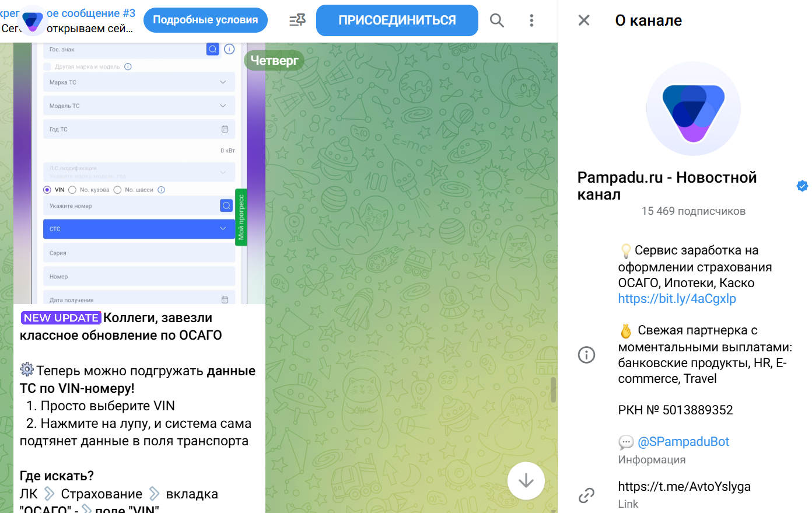Screen dimensions: 812x513
Task: Open the Pampadu channel avatar photo
Action: tap(694, 109)
